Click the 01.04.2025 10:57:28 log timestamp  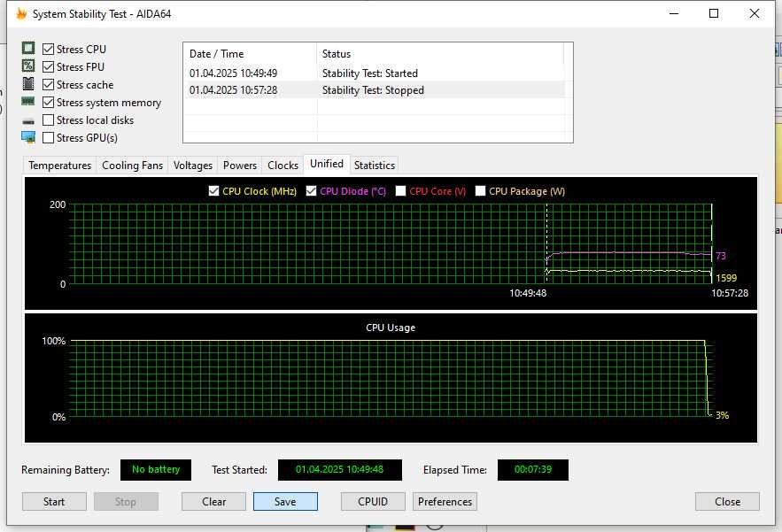point(234,90)
